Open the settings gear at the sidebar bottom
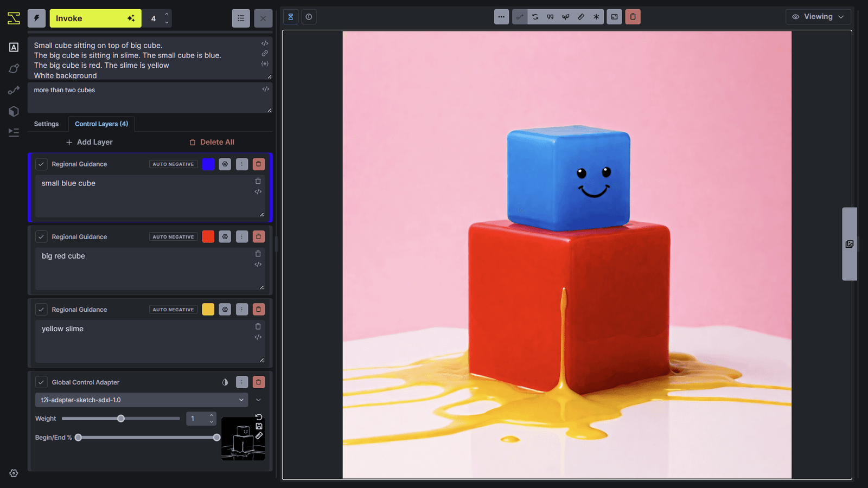Viewport: 868px width, 488px height. point(14,473)
